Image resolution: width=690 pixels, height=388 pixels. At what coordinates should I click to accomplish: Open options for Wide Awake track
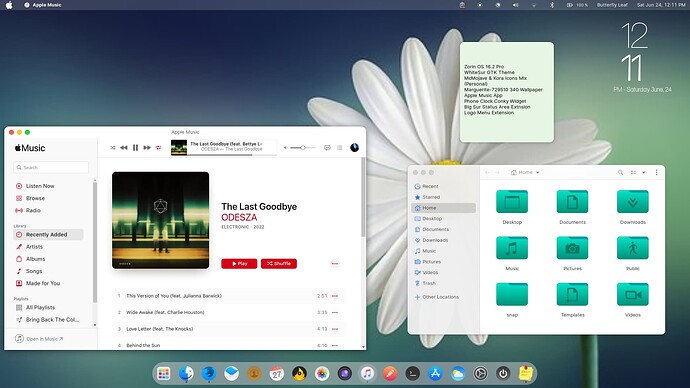(335, 312)
